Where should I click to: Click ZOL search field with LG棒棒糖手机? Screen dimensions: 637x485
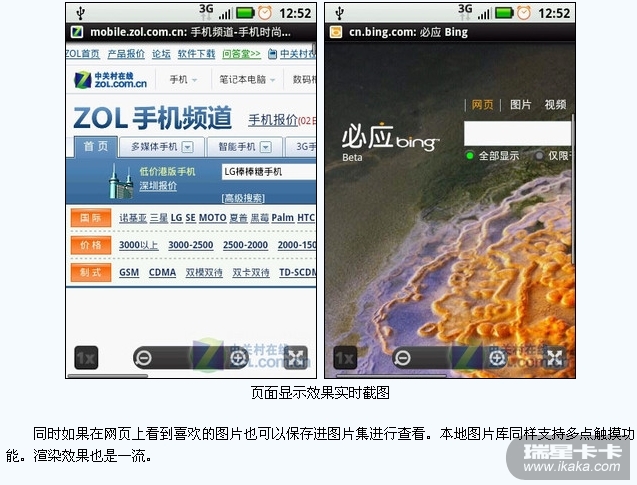pyautogui.click(x=269, y=172)
